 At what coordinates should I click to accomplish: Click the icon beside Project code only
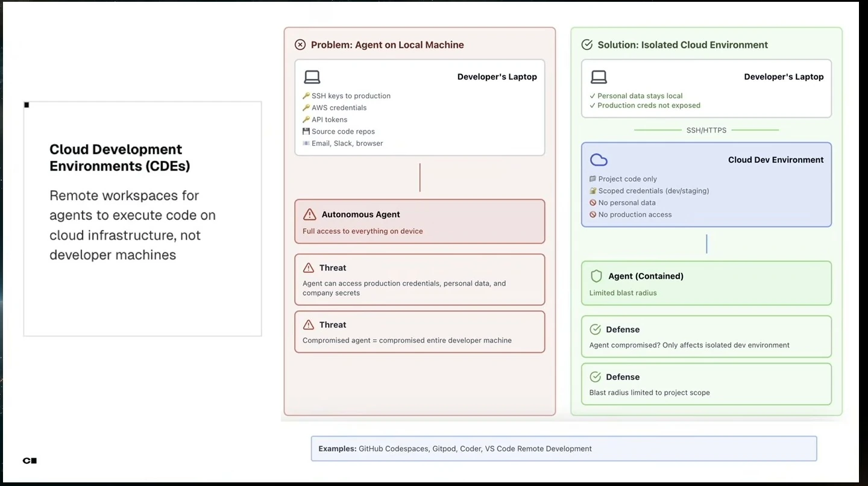593,179
